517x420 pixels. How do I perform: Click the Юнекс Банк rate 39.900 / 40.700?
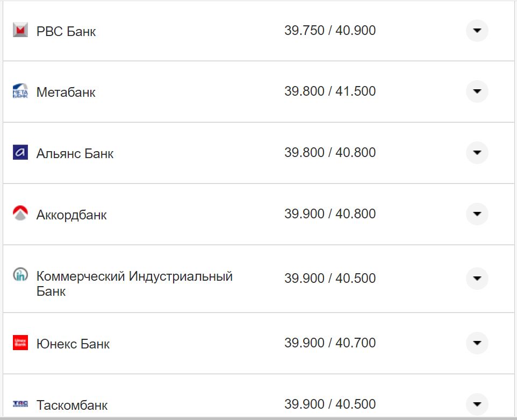coord(330,343)
